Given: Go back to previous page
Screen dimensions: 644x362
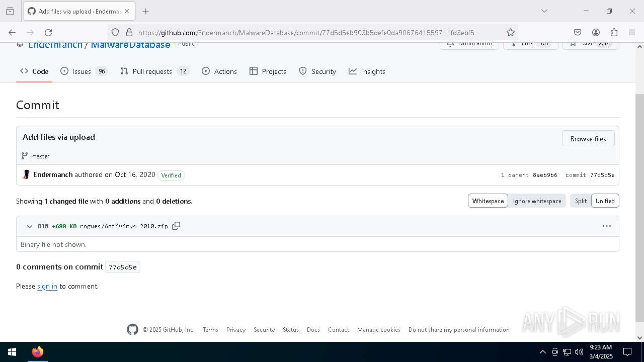Looking at the screenshot, I should point(12,32).
